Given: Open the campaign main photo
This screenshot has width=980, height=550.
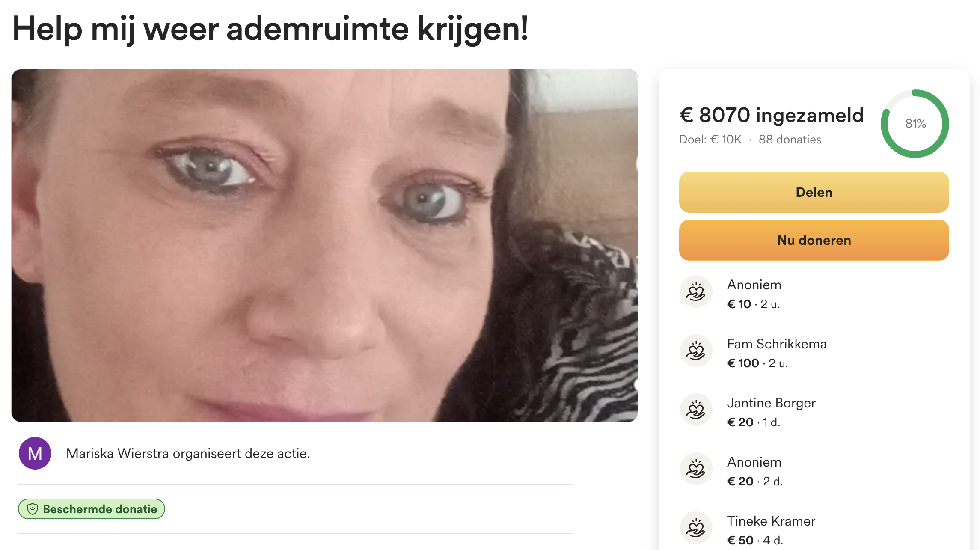Looking at the screenshot, I should (324, 246).
